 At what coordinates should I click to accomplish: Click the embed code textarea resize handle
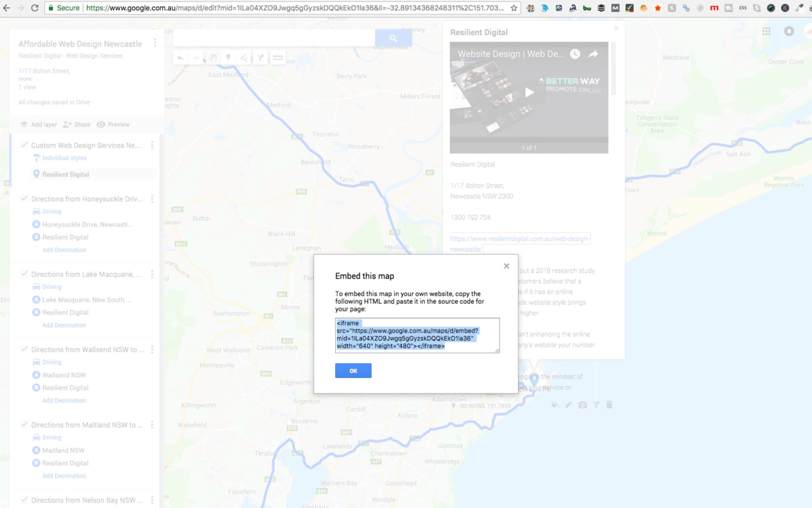coord(497,351)
